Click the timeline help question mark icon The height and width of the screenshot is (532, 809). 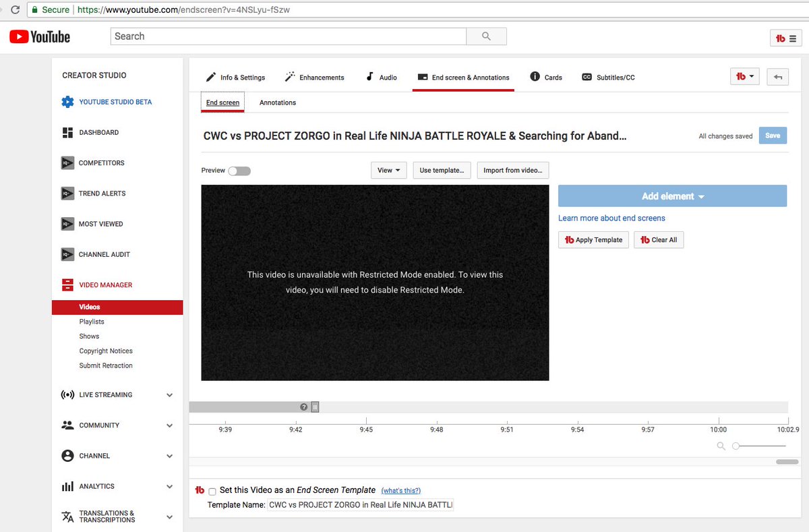(304, 407)
